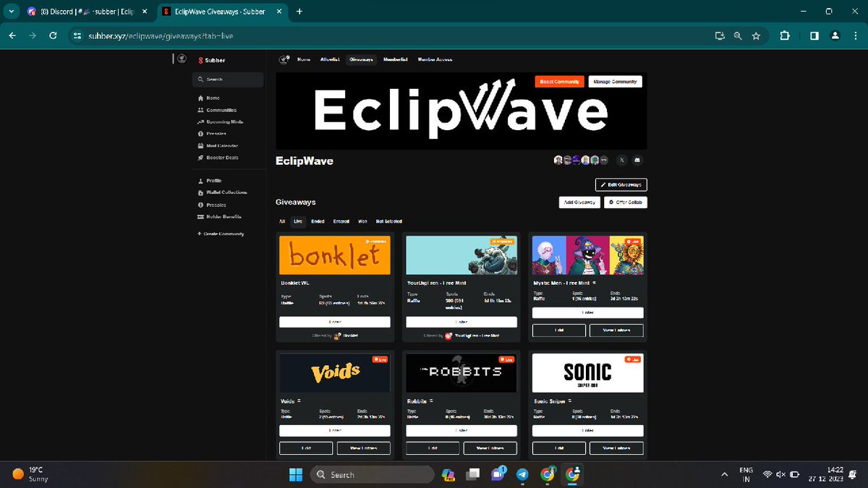The height and width of the screenshot is (488, 868).
Task: Click the taskbar Search box
Action: pyautogui.click(x=372, y=474)
